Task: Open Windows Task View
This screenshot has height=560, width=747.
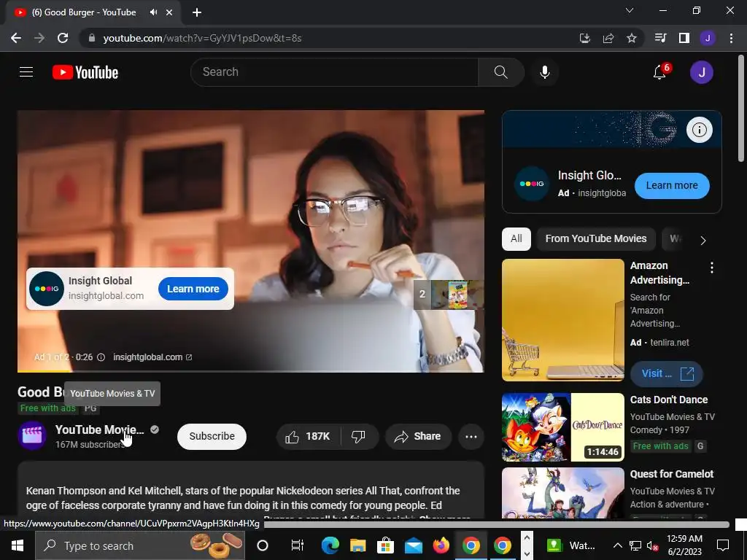Action: pyautogui.click(x=298, y=545)
